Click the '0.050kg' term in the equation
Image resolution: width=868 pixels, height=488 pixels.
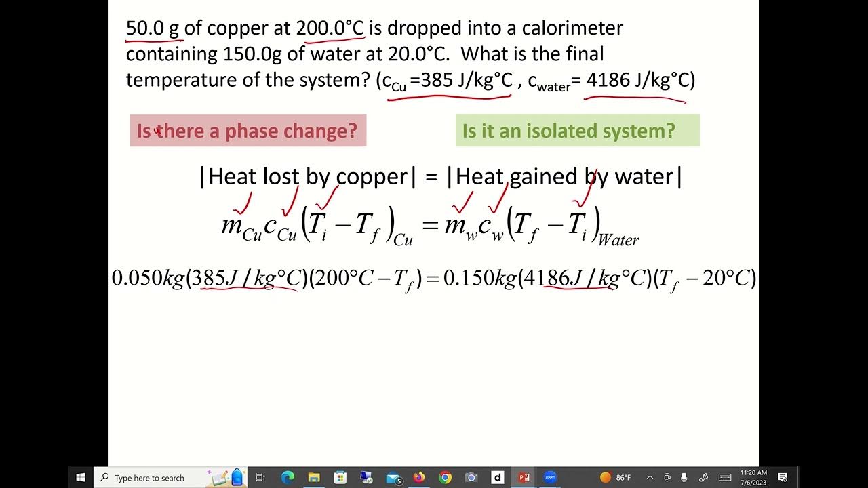pyautogui.click(x=148, y=279)
